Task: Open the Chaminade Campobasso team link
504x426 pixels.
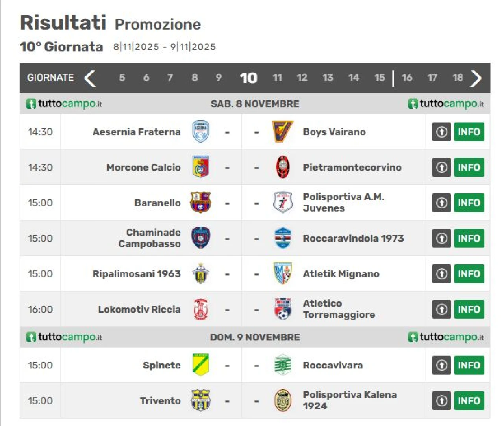Action: click(150, 238)
